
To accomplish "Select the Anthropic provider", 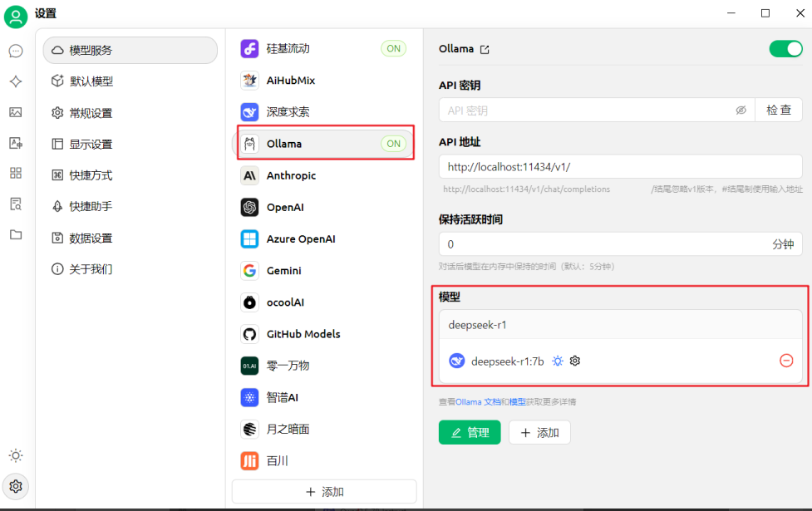I will (324, 175).
